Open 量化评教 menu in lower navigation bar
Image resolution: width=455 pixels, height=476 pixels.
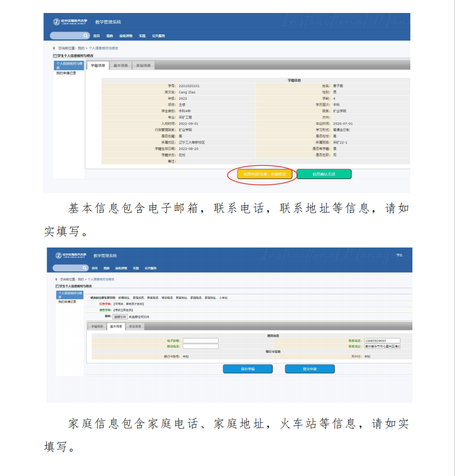(x=121, y=268)
